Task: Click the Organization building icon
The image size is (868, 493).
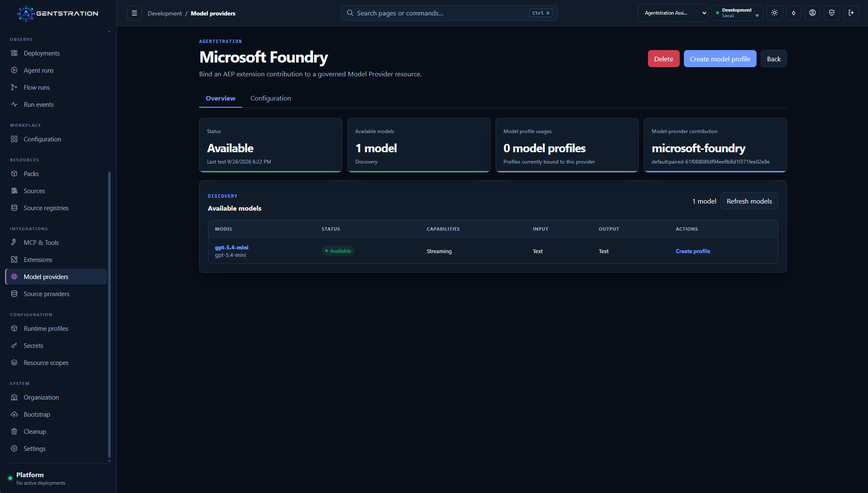Action: point(14,397)
